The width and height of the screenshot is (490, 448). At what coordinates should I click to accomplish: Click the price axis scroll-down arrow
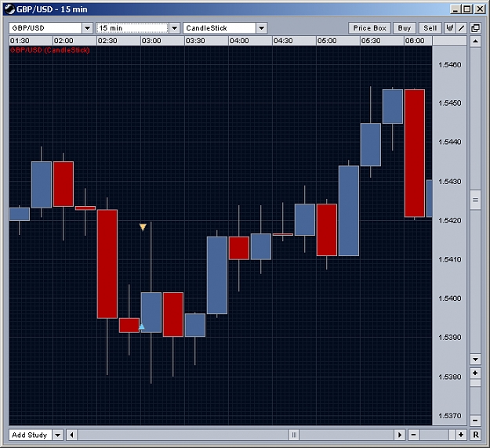475,359
